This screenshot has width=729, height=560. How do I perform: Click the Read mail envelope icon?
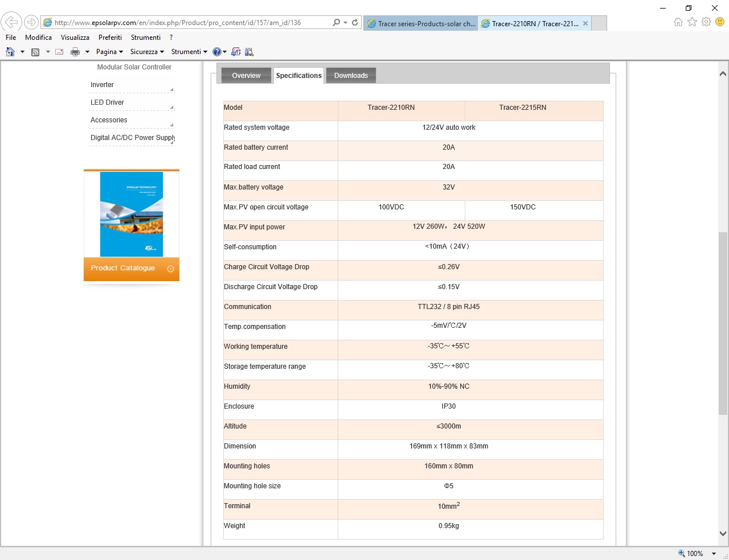pos(59,52)
